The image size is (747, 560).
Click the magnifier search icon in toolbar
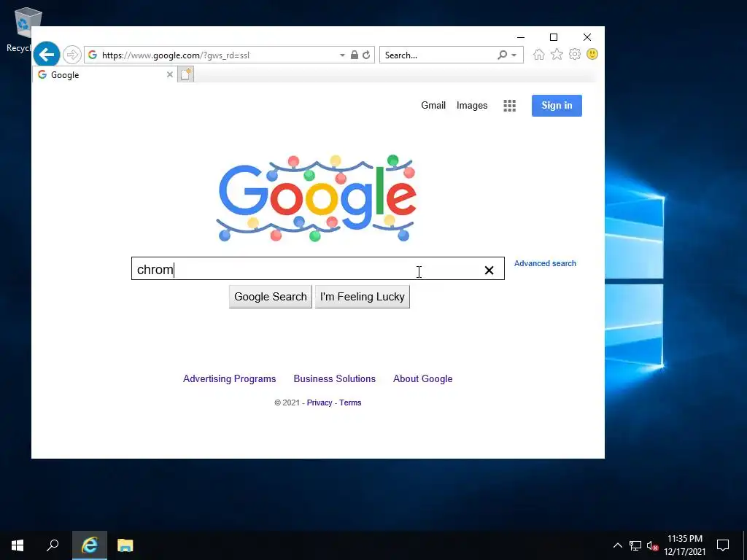pyautogui.click(x=502, y=55)
